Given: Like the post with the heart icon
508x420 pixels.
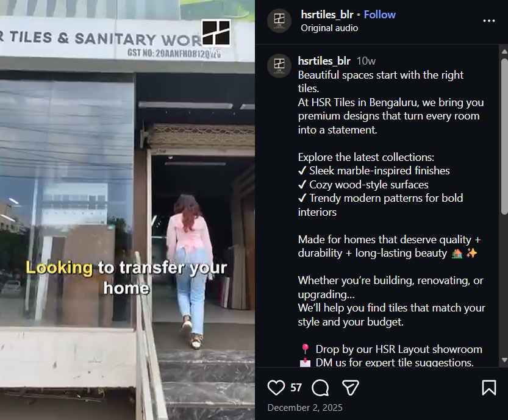Looking at the screenshot, I should point(276,387).
